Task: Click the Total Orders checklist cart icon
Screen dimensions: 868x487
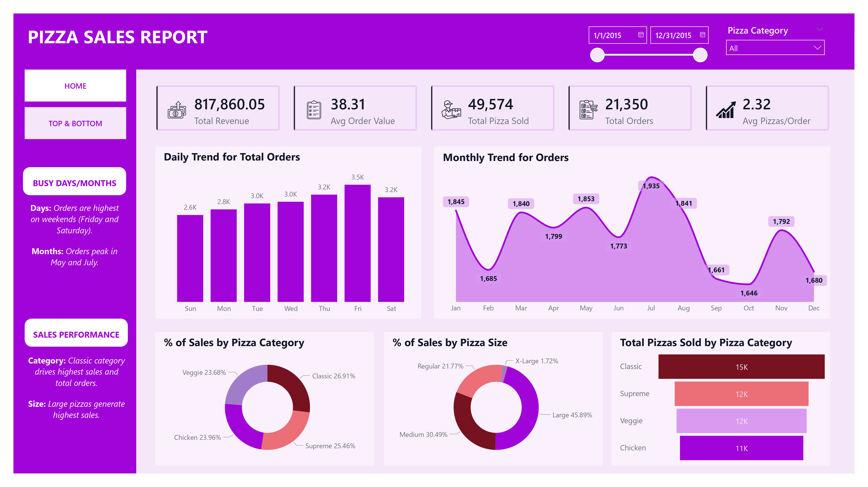Action: tap(588, 110)
